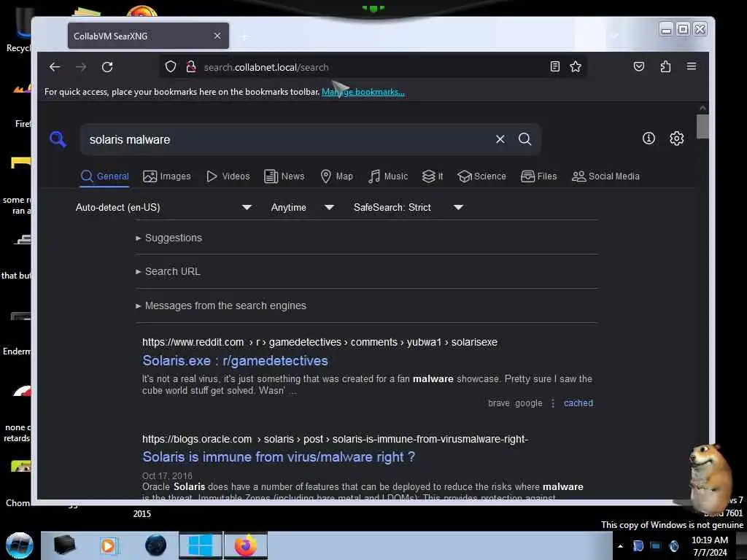Screen dimensions: 747x560
Task: Click the blogs.oracle.com result URL
Action: pyautogui.click(x=335, y=438)
